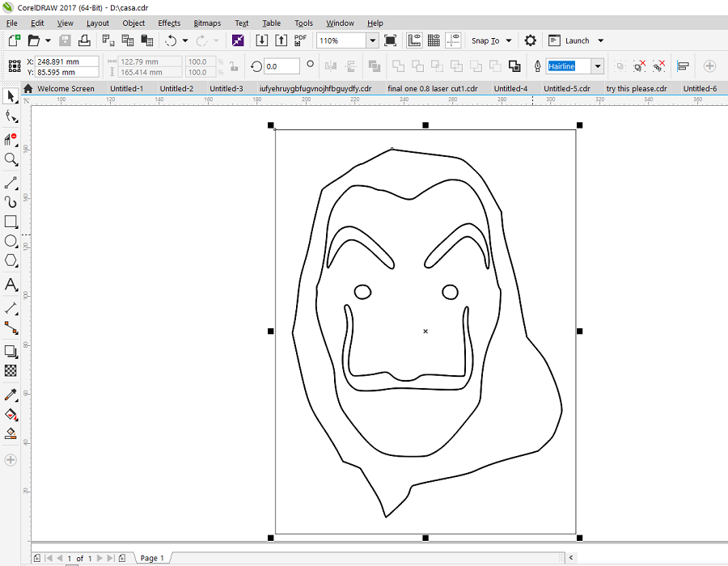This screenshot has width=728, height=566.
Task: Open the Tools menu
Action: [x=303, y=23]
